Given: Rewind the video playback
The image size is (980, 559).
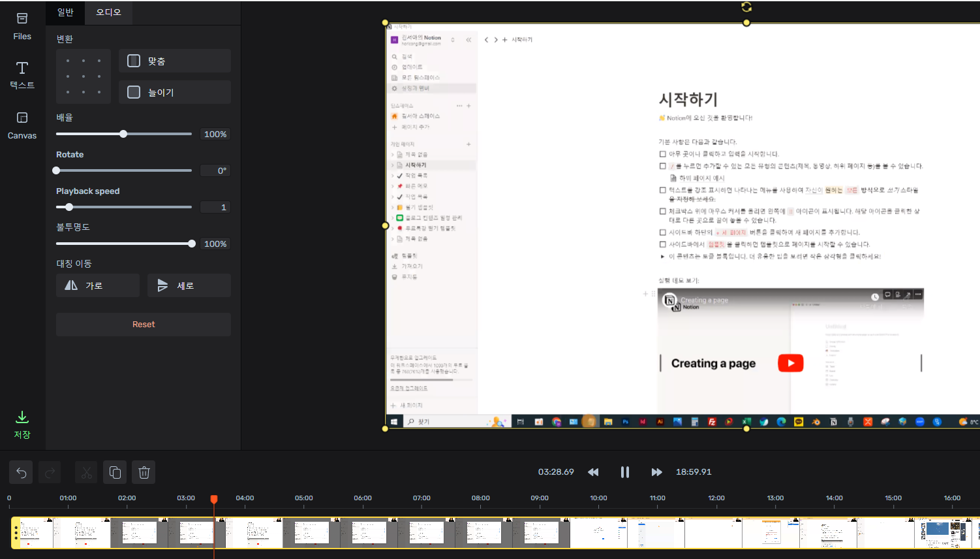Looking at the screenshot, I should coord(593,472).
